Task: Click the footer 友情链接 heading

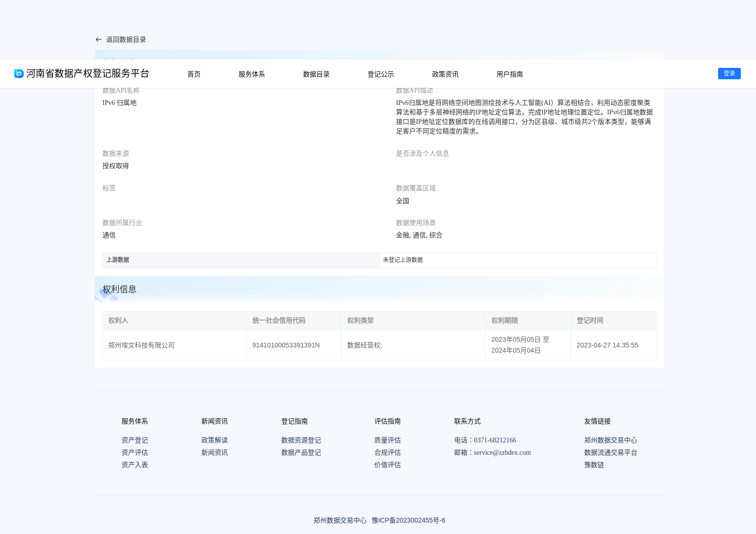Action: pos(598,422)
